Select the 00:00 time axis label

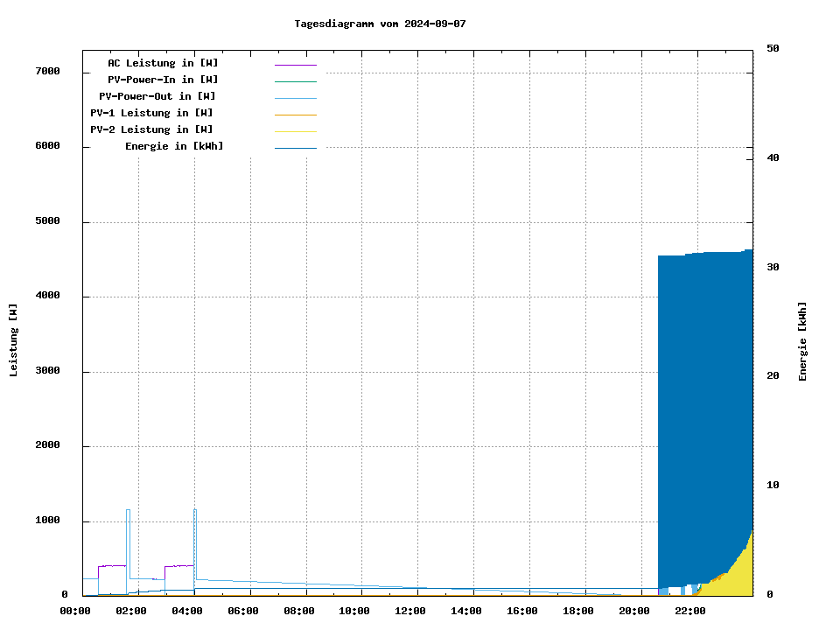click(x=75, y=611)
